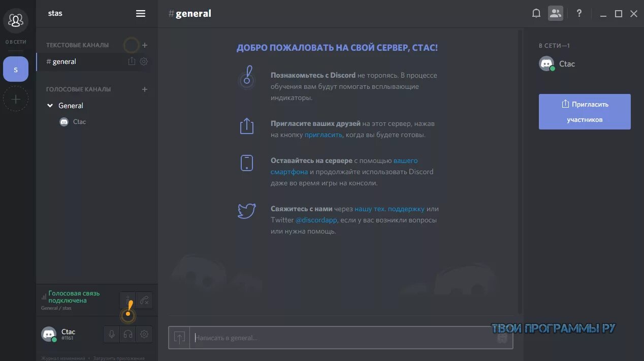644x361 pixels.
Task: Select the 'S' server icon
Action: coord(16,69)
